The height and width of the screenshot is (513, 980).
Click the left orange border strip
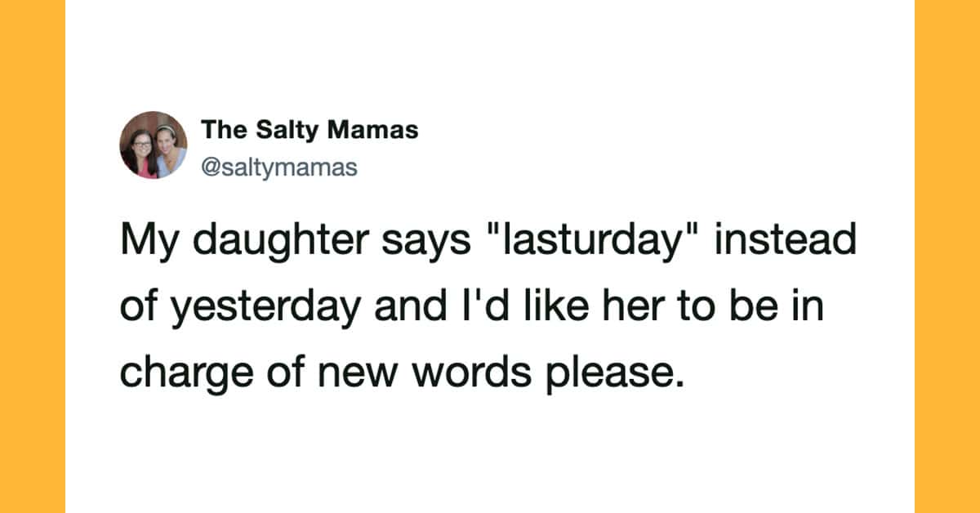33,256
